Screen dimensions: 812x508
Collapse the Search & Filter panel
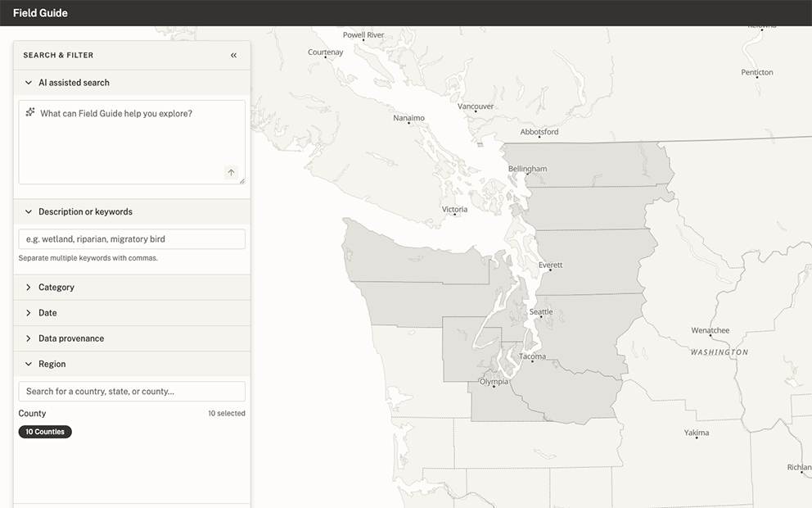(233, 55)
